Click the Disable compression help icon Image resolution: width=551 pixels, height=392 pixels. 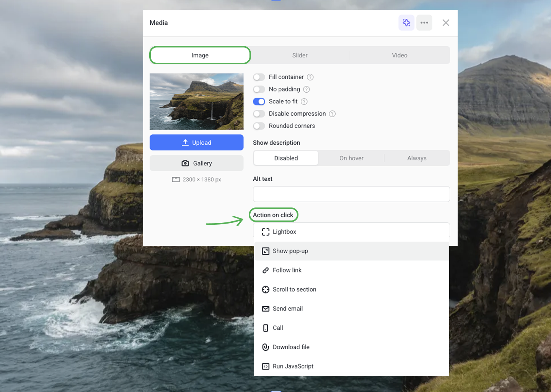[332, 114]
